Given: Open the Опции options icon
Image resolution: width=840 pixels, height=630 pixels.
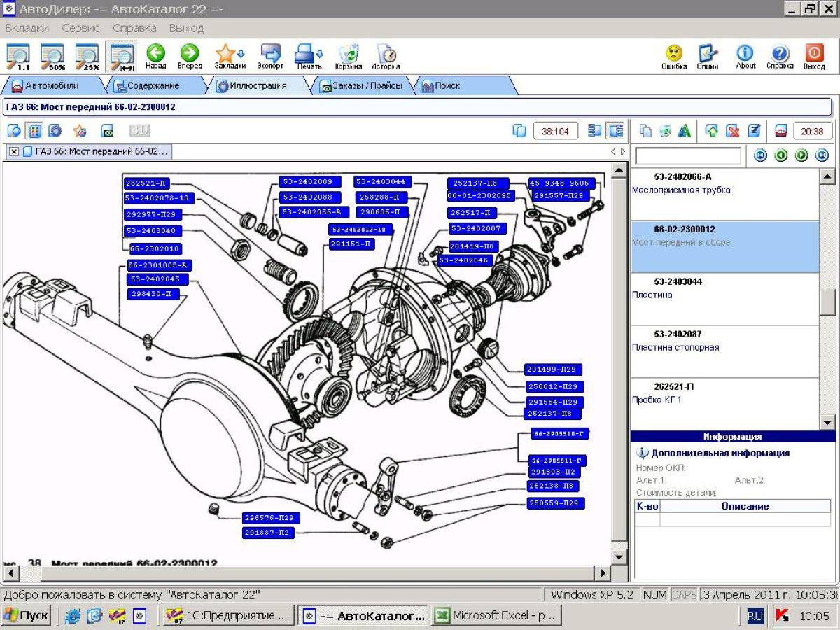Looking at the screenshot, I should click(708, 53).
